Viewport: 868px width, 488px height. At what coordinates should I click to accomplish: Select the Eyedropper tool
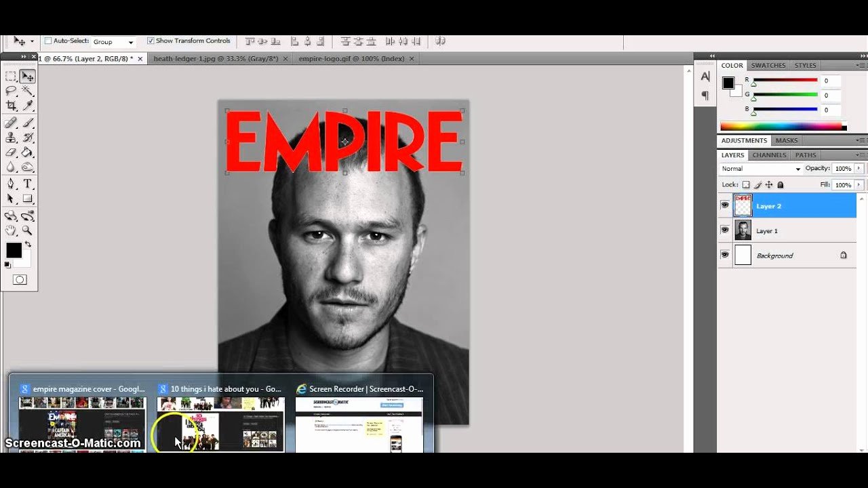(x=27, y=106)
